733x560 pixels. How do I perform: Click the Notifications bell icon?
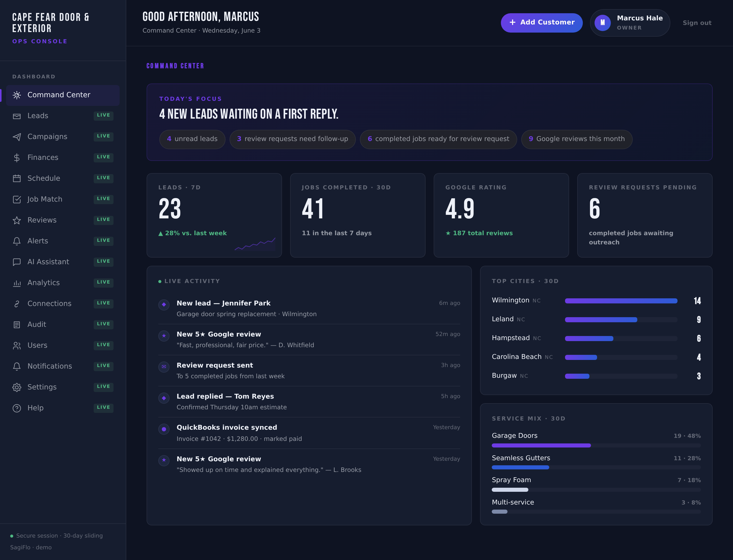pyautogui.click(x=17, y=366)
